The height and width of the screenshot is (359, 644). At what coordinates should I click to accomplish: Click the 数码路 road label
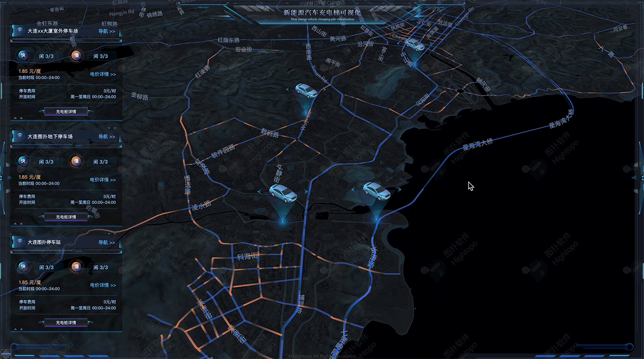[x=270, y=133]
